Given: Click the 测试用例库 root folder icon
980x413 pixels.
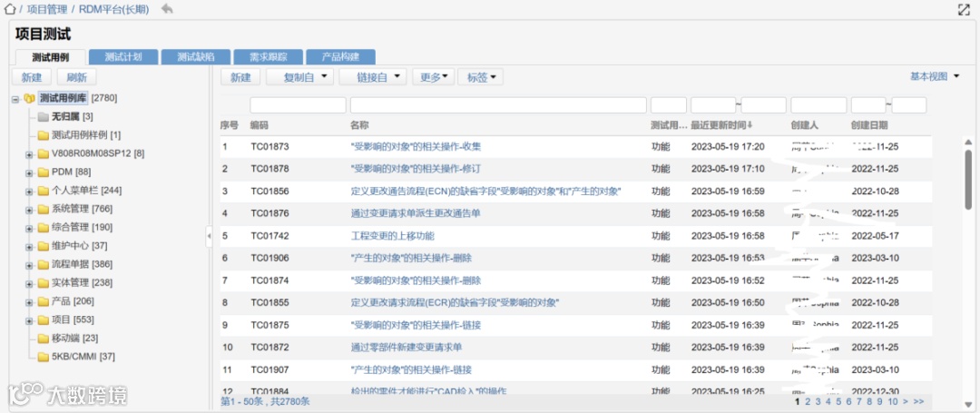Looking at the screenshot, I should [x=29, y=98].
